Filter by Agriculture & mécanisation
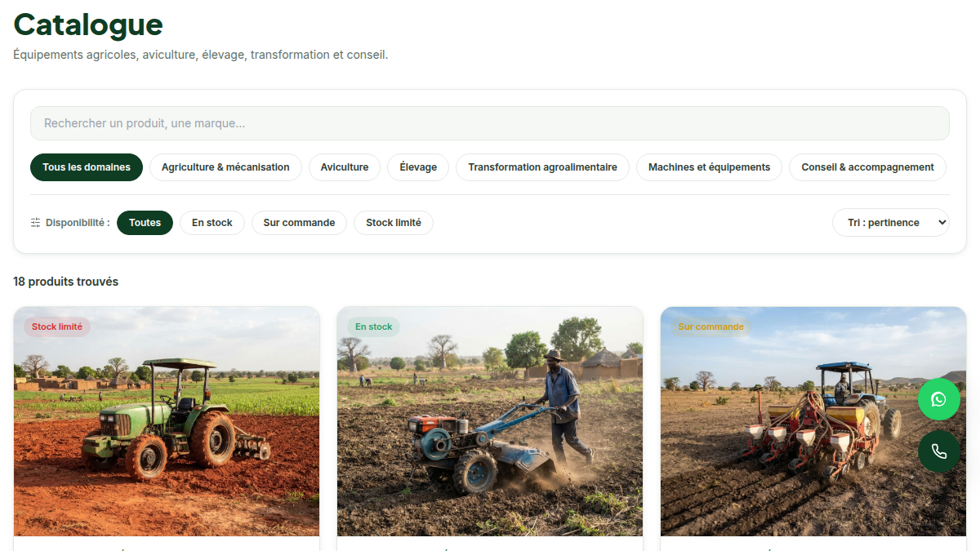The width and height of the screenshot is (980, 551). coord(225,167)
